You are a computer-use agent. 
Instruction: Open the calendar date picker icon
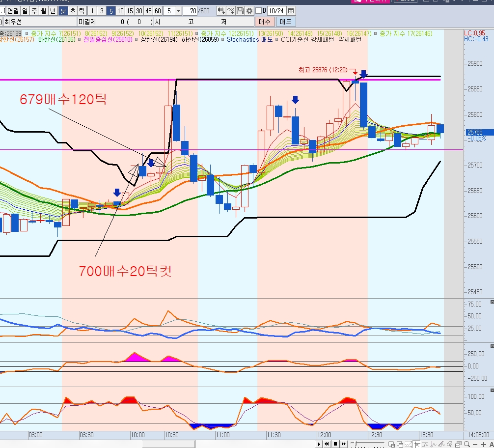pos(291,11)
